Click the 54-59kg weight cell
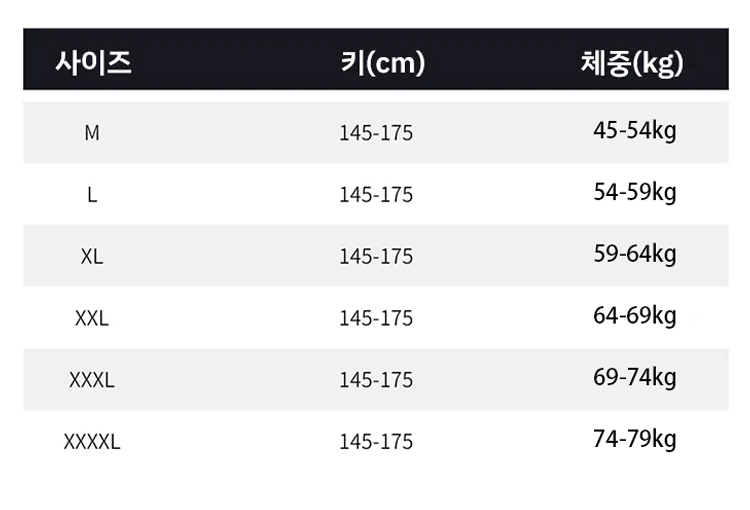Image resolution: width=750 pixels, height=510 pixels. (x=635, y=192)
